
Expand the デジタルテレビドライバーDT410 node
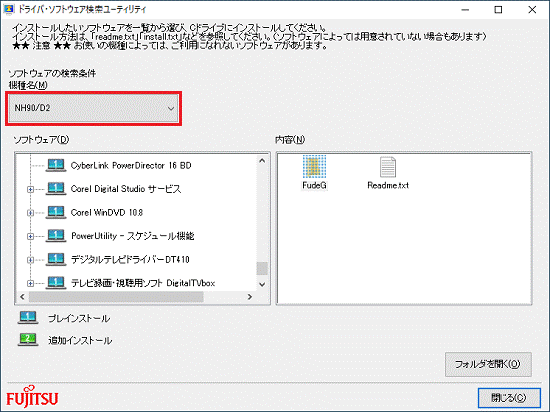30,260
